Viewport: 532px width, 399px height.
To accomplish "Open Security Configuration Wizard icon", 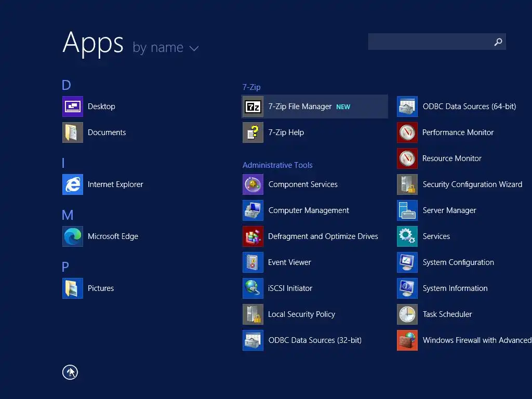I will (407, 184).
